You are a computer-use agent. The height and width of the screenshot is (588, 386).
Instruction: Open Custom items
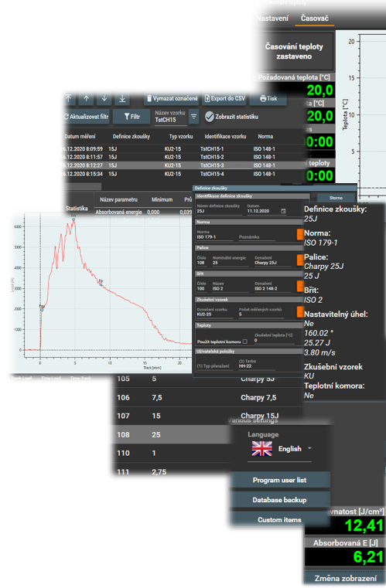point(280,520)
